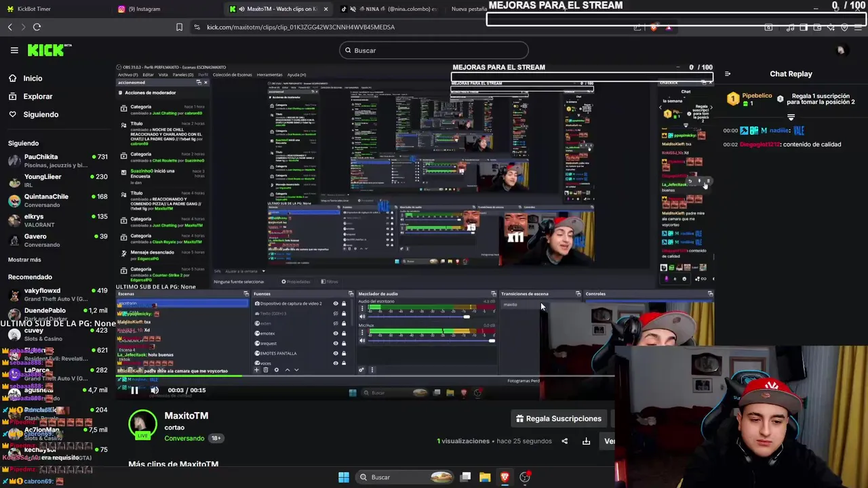
Task: Open the Kick hamburger menu
Action: tap(14, 50)
